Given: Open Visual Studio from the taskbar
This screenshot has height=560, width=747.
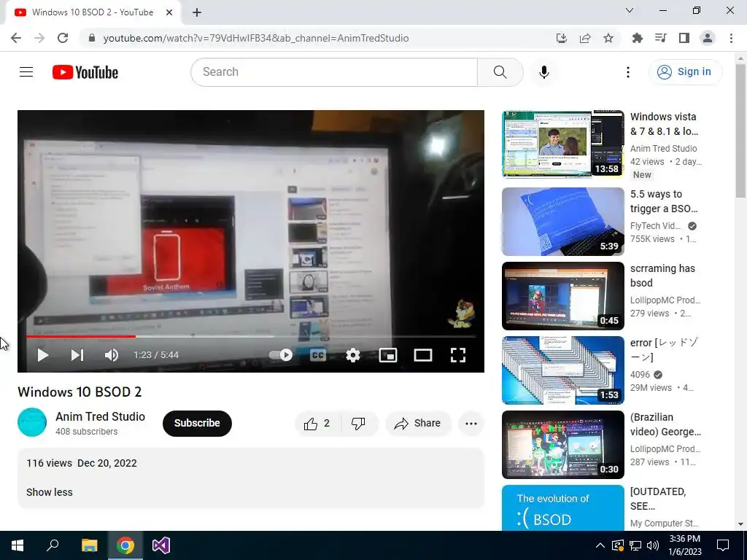Looking at the screenshot, I should coord(161,545).
